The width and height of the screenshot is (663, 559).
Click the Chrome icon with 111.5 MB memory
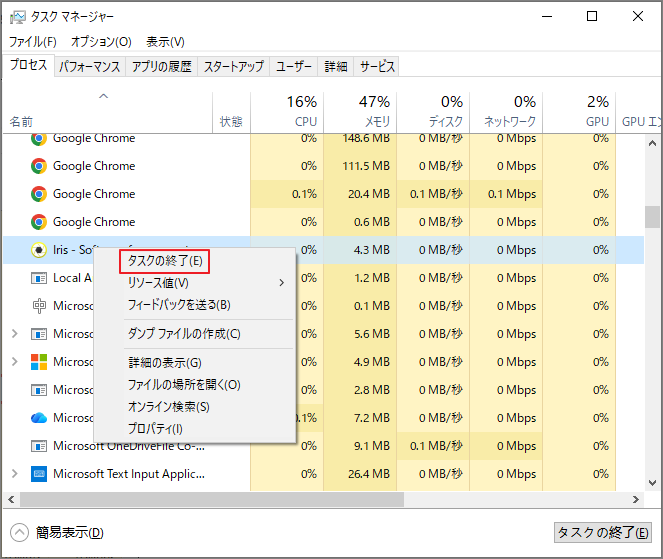[x=39, y=166]
